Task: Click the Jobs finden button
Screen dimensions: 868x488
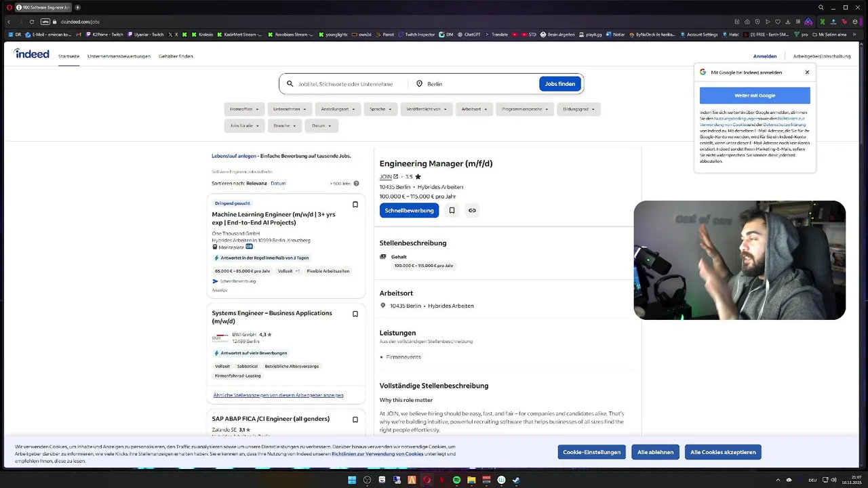Action: [x=560, y=84]
